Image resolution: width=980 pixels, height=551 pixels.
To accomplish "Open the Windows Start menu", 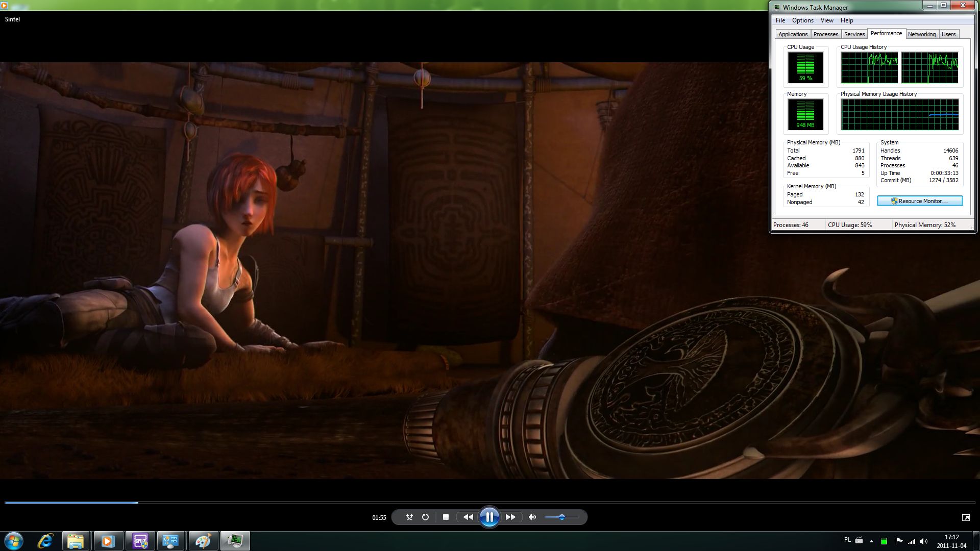I will point(14,541).
